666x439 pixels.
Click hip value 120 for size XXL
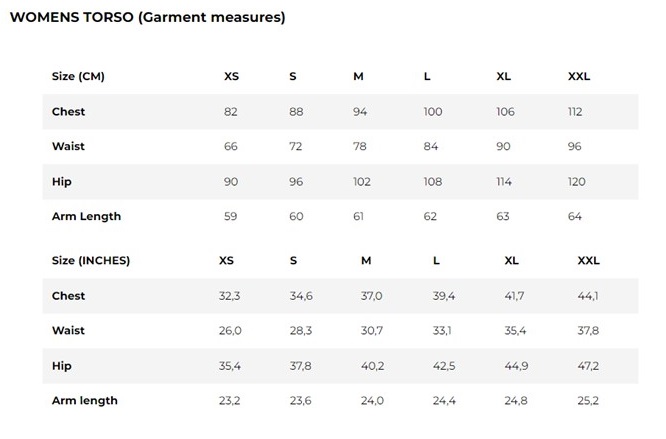(577, 182)
